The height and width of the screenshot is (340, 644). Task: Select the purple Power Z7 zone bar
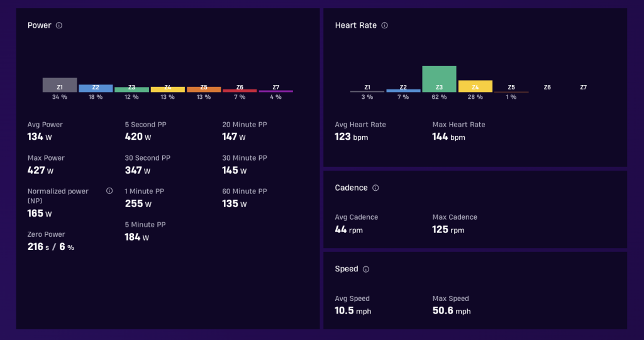(x=276, y=91)
